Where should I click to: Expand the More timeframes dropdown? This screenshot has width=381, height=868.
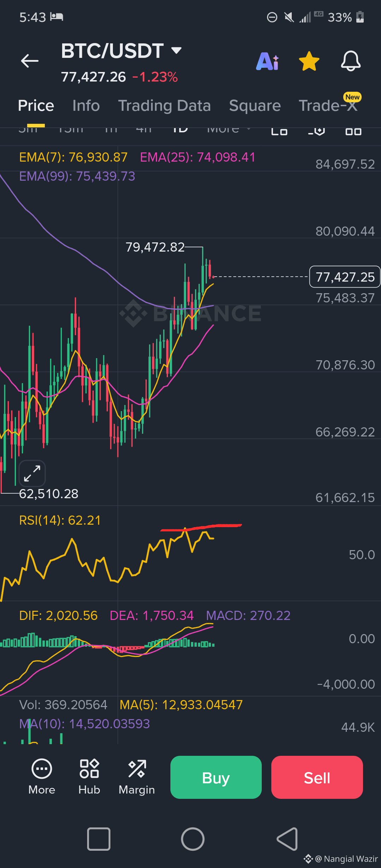229,131
